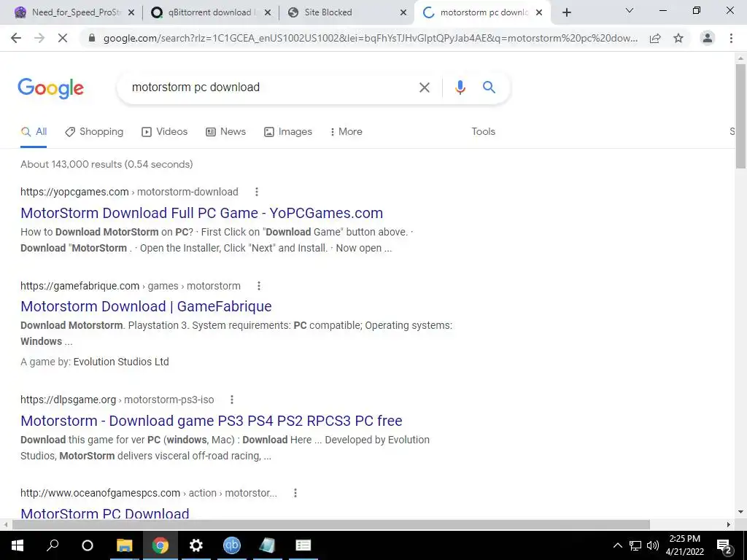The width and height of the screenshot is (747, 560).
Task: Open Motorstorm PS3 PS4 PS2 RPCS3 link
Action: tap(211, 421)
